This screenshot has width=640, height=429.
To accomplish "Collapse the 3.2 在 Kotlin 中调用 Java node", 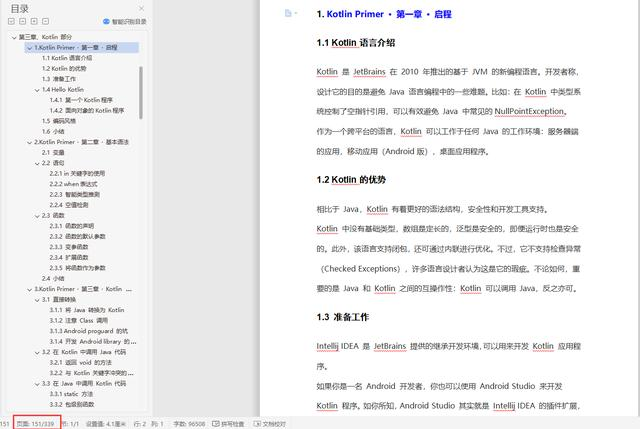I will pos(37,352).
